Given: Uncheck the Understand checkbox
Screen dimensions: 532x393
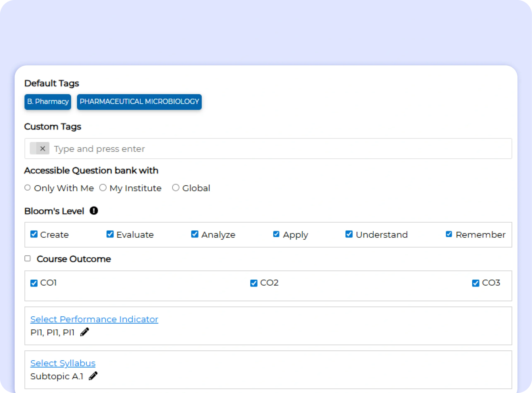Looking at the screenshot, I should coord(349,234).
